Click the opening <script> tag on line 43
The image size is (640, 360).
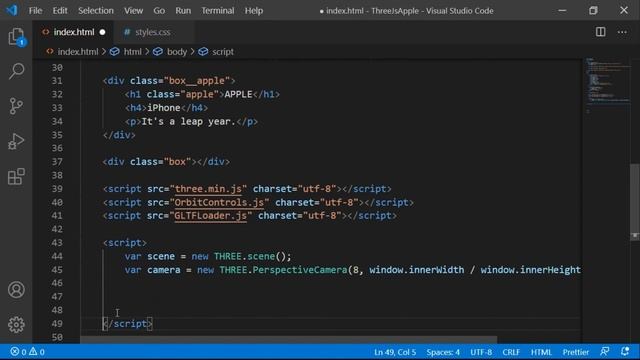[124, 243]
